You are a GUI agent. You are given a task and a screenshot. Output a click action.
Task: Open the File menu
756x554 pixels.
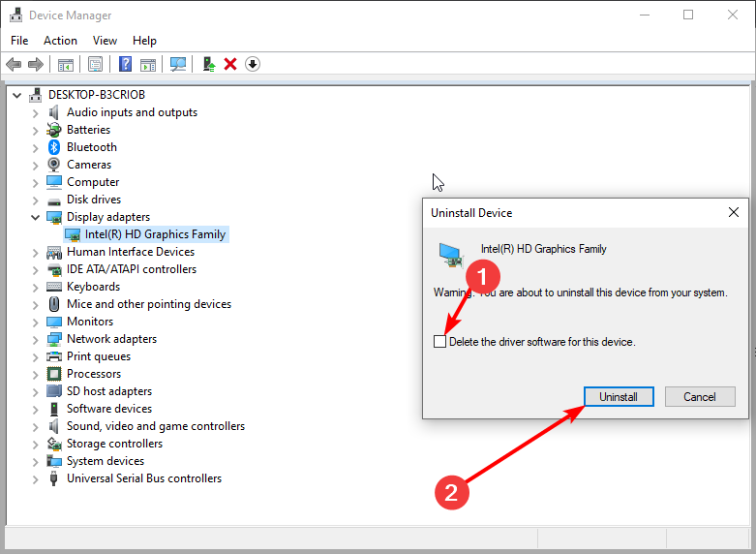coord(19,41)
